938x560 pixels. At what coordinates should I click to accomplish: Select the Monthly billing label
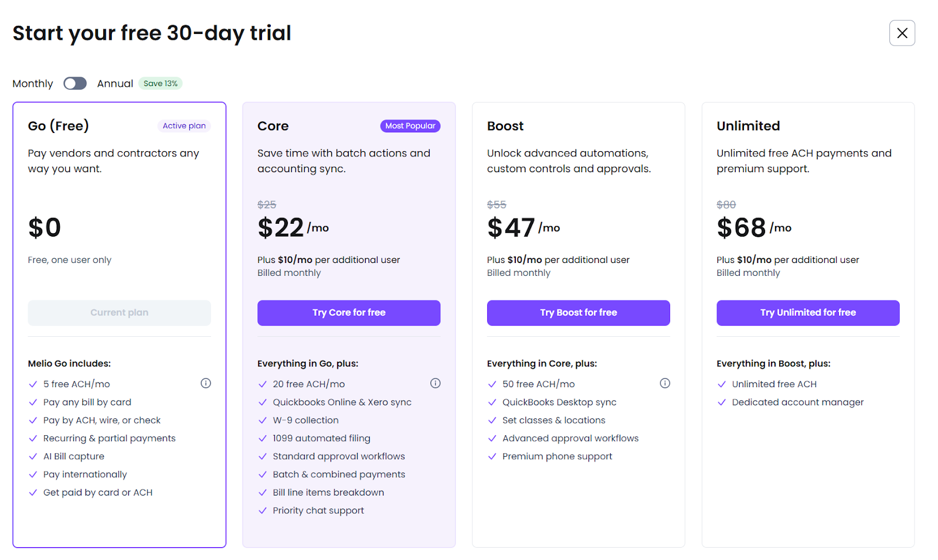(x=33, y=84)
